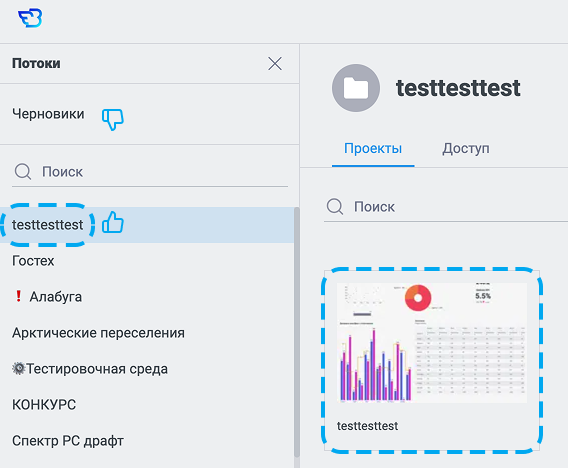Switch to the Доступ tab
Screen dimensions: 568x468
(465, 149)
